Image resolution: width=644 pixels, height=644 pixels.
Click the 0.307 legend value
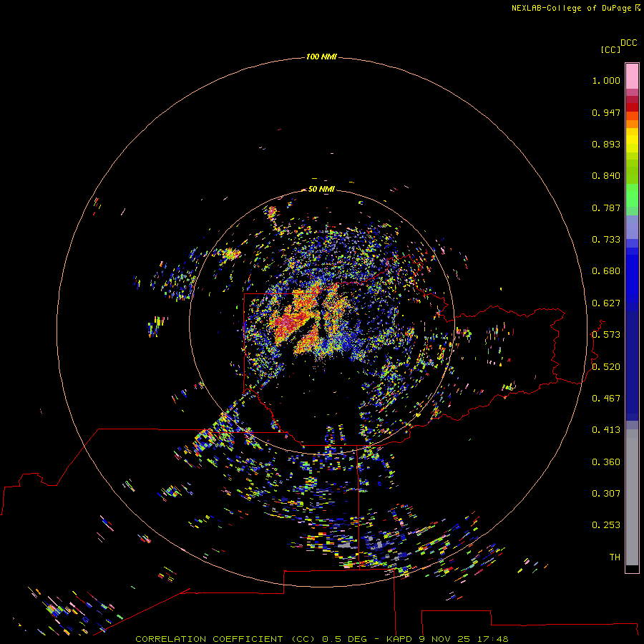606,494
